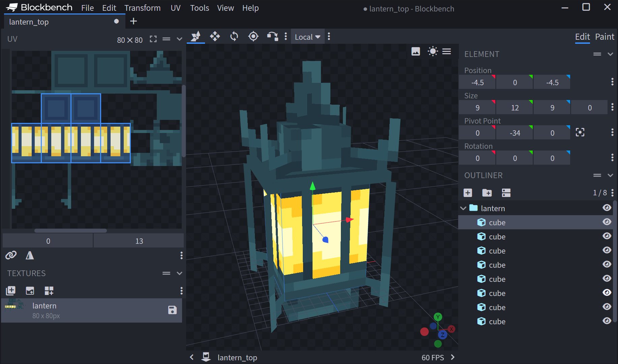618x364 pixels.
Task: Import a texture file using the import icon
Action: click(x=30, y=290)
